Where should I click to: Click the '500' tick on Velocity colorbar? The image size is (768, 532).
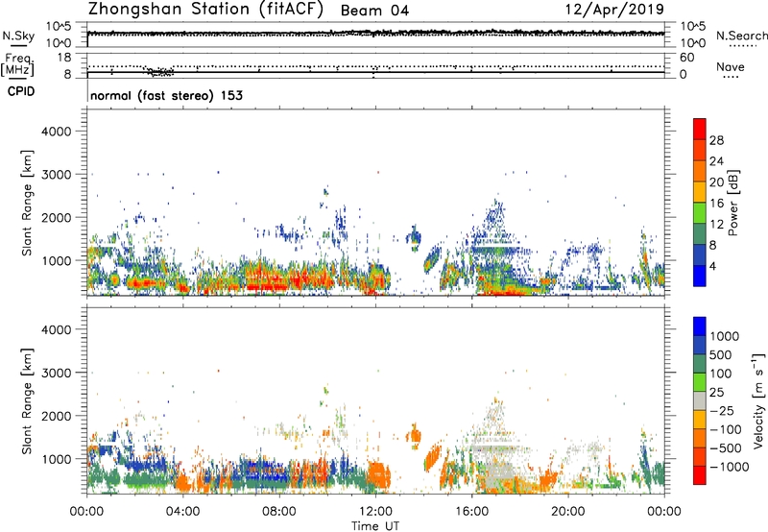(721, 355)
